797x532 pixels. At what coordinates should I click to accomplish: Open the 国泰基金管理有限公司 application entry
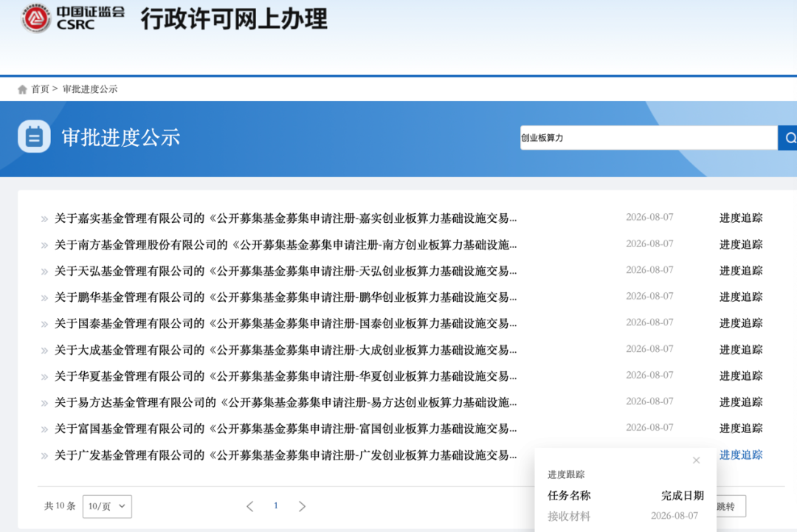click(x=286, y=324)
